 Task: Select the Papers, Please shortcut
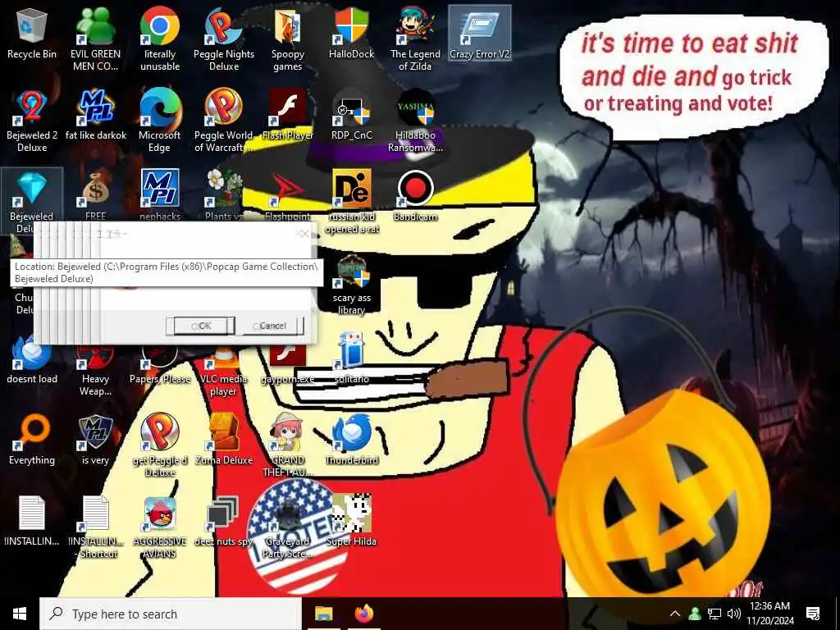point(160,365)
